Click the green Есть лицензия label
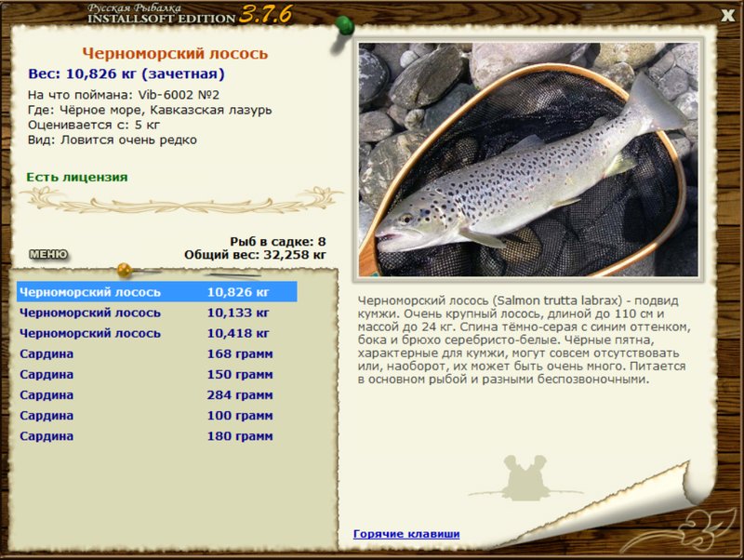The height and width of the screenshot is (560, 744). point(77,178)
